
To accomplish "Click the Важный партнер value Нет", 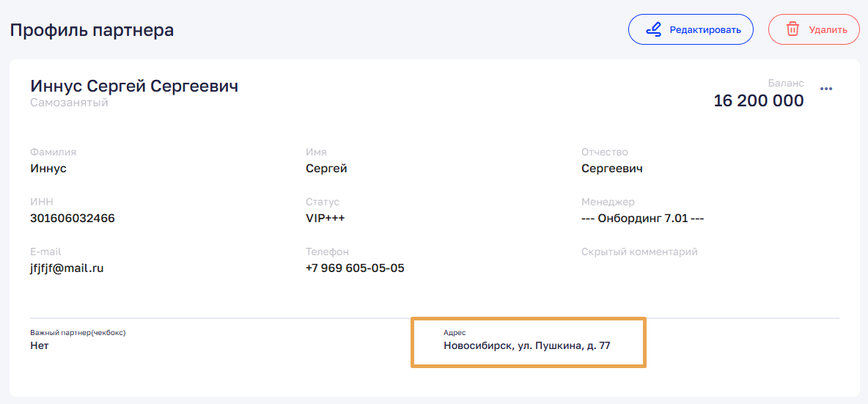I will tap(40, 345).
